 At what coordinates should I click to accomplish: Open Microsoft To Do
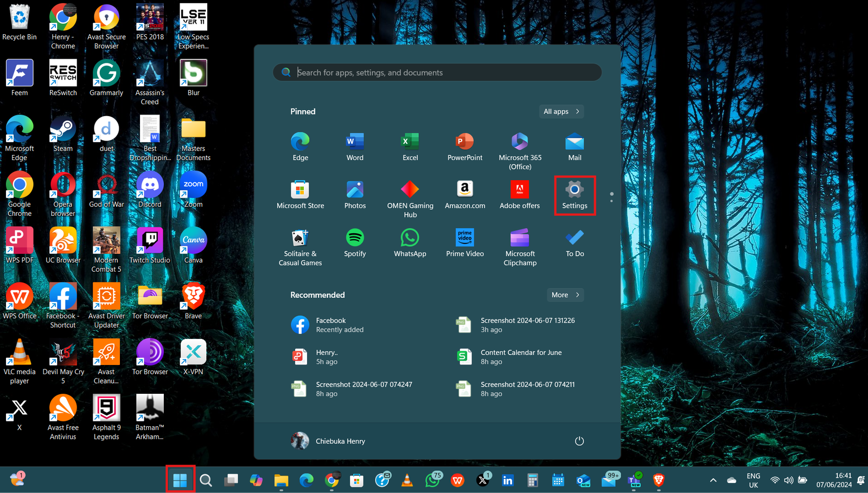coord(574,244)
